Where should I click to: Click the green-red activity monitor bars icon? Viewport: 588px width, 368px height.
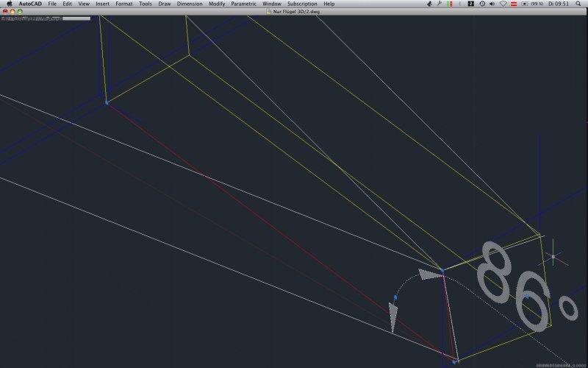(x=449, y=4)
